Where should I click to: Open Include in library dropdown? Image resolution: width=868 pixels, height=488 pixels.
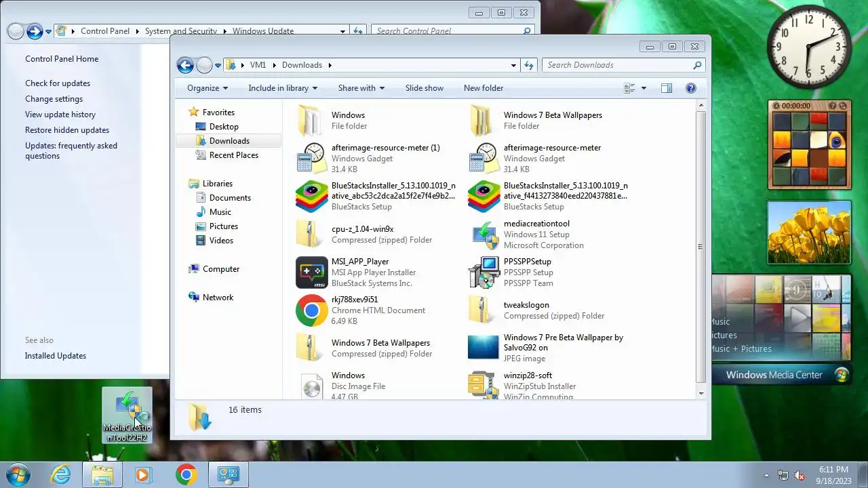pyautogui.click(x=283, y=88)
